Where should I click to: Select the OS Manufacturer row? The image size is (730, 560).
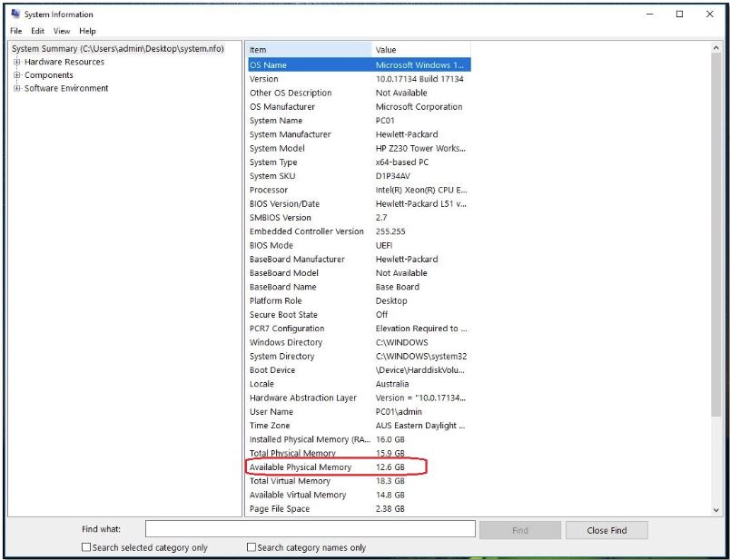click(x=360, y=106)
